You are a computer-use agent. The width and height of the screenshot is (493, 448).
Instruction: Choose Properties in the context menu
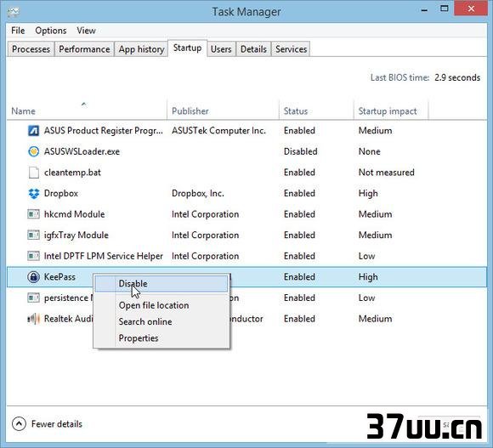coord(161,338)
